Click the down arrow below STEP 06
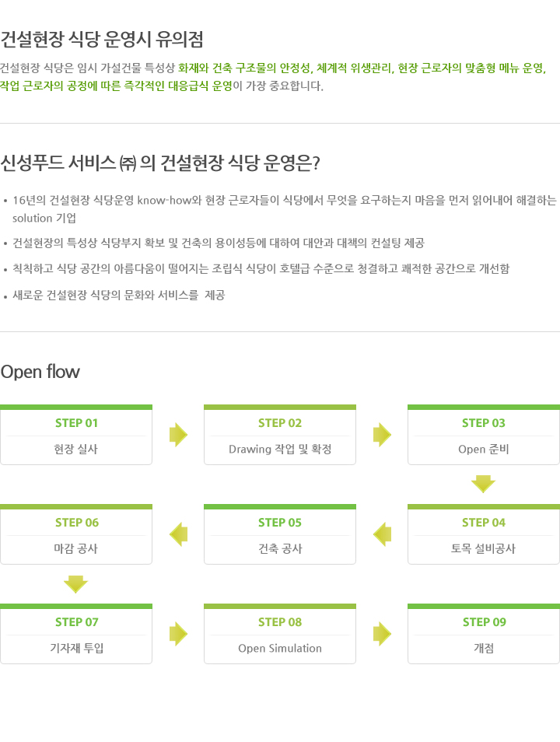560x742 pixels. pos(75,584)
